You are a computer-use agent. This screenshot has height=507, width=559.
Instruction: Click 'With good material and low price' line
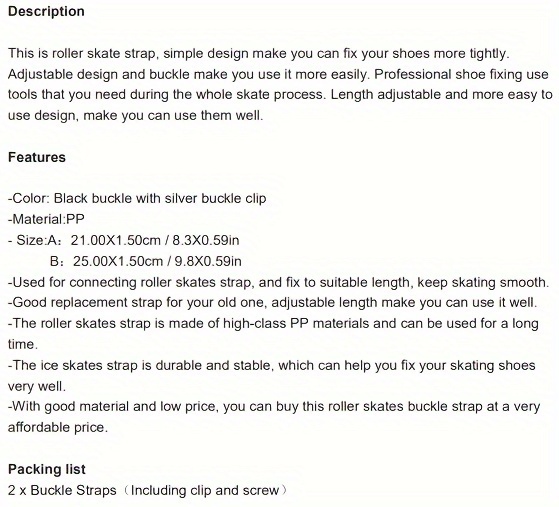point(274,407)
